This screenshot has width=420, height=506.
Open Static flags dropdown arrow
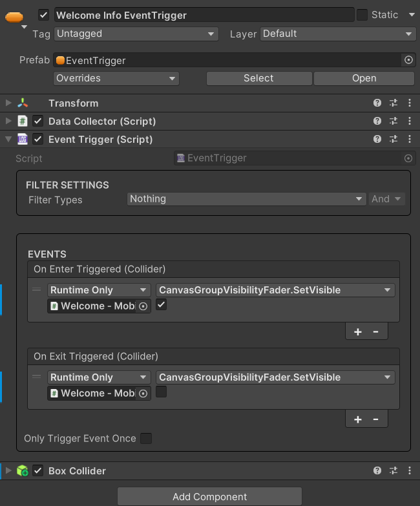[412, 15]
